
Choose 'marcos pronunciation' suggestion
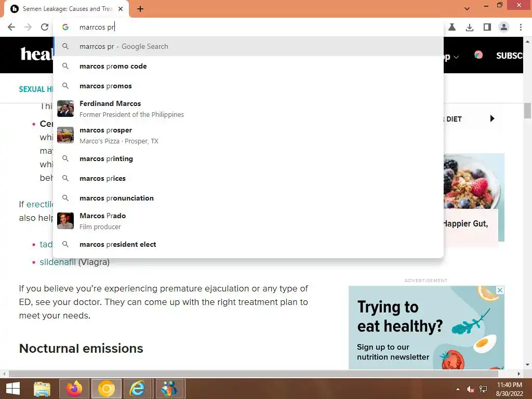[248, 198]
